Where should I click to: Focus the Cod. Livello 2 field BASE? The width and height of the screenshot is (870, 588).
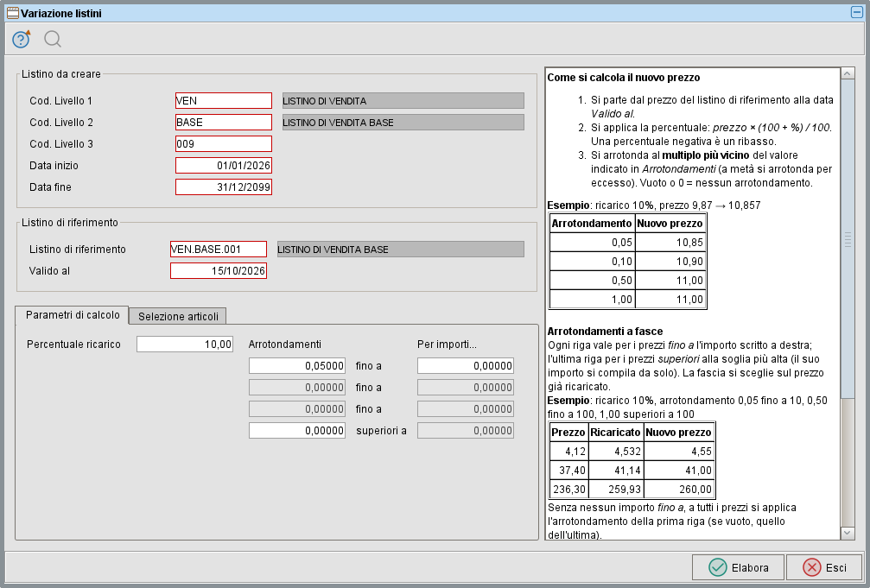[x=224, y=122]
